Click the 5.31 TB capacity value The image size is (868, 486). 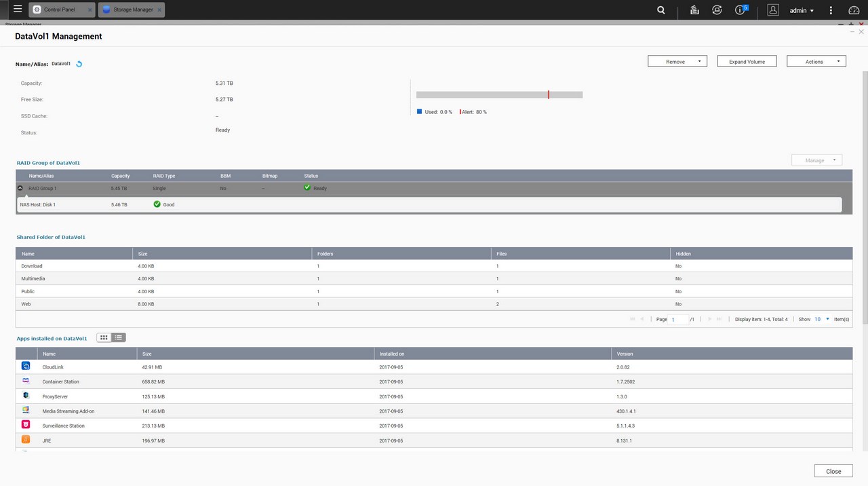[224, 83]
